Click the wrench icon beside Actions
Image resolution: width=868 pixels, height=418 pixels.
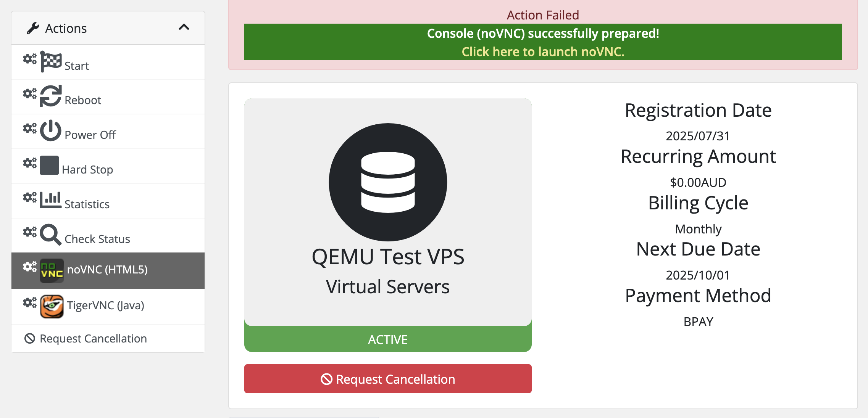click(33, 28)
